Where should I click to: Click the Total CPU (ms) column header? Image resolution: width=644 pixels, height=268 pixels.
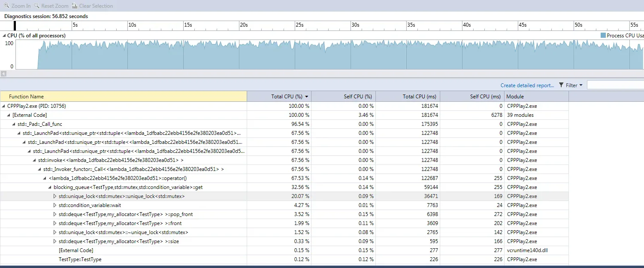point(408,97)
